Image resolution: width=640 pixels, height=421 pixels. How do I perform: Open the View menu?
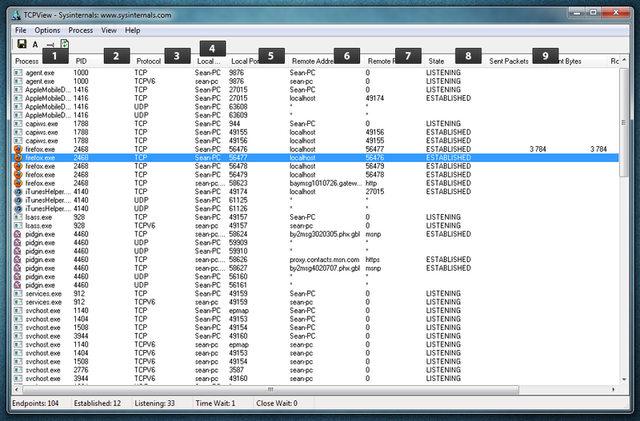click(x=109, y=30)
